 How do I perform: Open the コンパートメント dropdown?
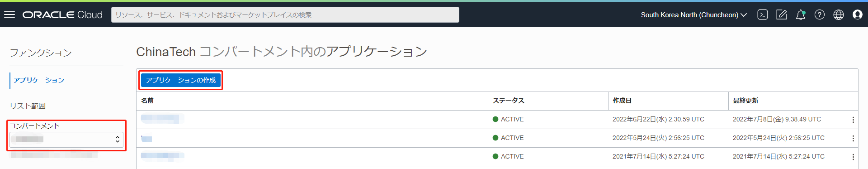pyautogui.click(x=66, y=139)
